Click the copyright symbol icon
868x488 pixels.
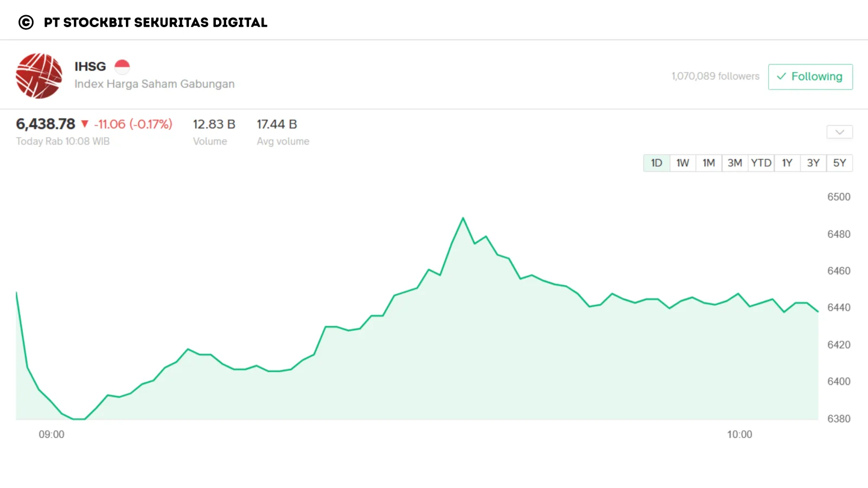click(x=26, y=22)
